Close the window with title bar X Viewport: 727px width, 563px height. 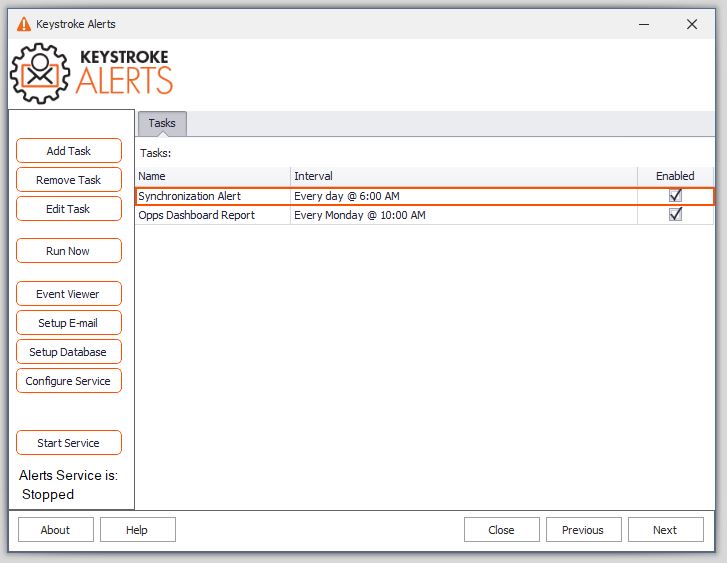pyautogui.click(x=692, y=24)
